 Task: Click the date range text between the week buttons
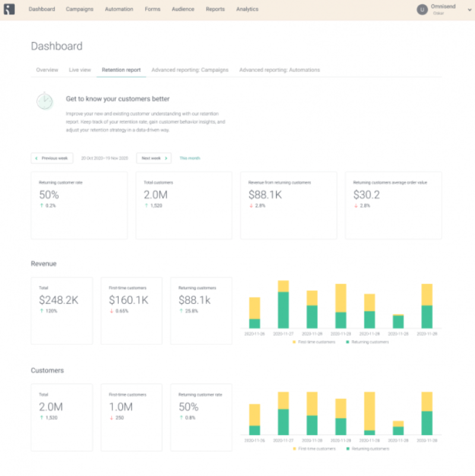104,158
